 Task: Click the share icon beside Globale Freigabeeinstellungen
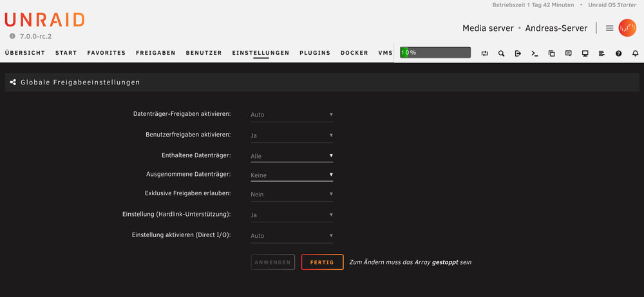(13, 82)
